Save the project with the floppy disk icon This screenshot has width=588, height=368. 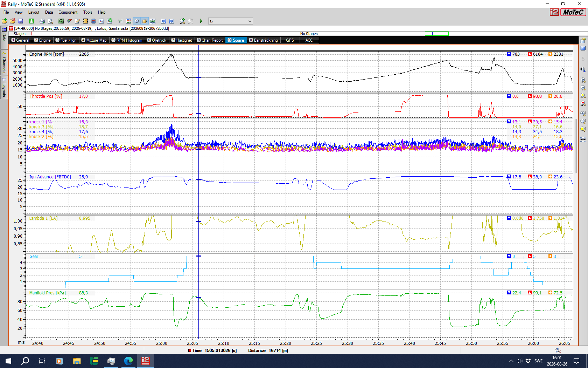[x=21, y=21]
